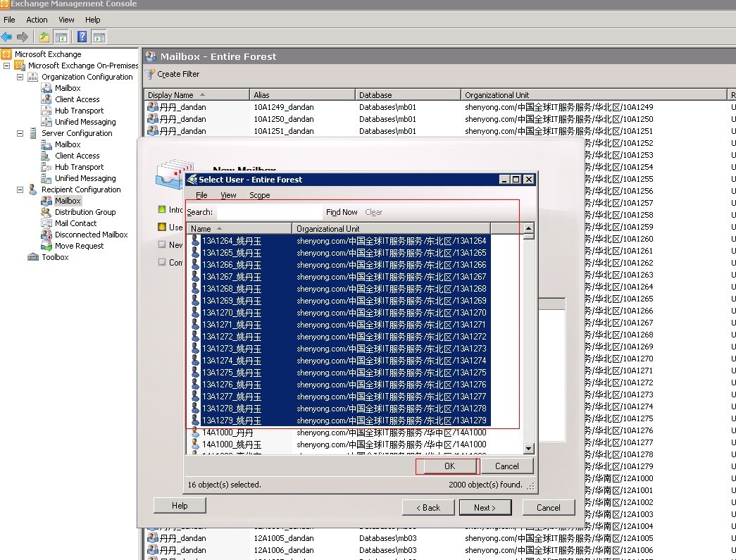Sort by Name column in Select User
The width and height of the screenshot is (736, 560).
[239, 229]
